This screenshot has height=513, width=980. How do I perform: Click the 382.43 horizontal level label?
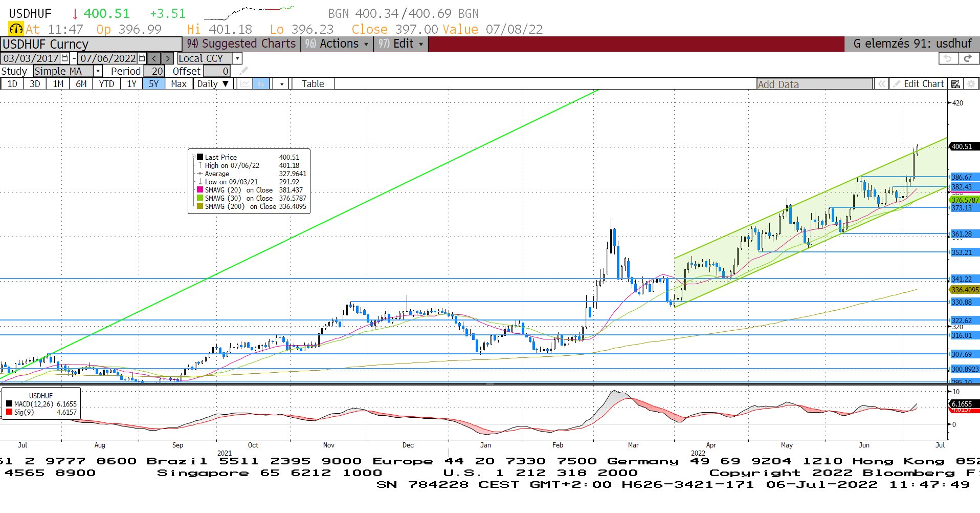click(964, 187)
